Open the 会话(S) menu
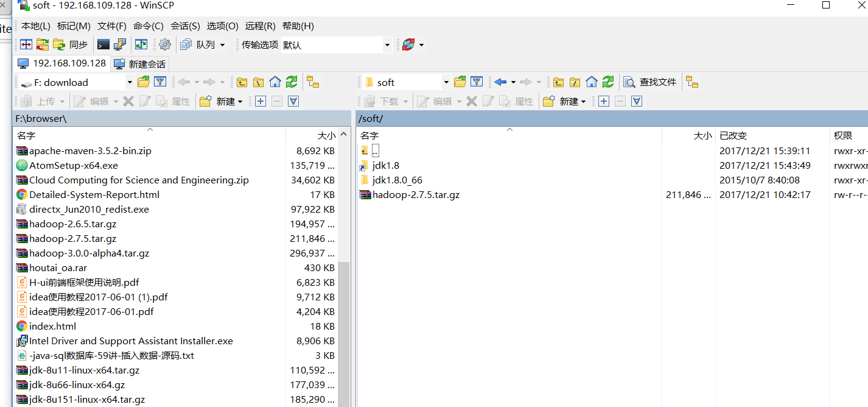Image resolution: width=868 pixels, height=407 pixels. coord(185,26)
